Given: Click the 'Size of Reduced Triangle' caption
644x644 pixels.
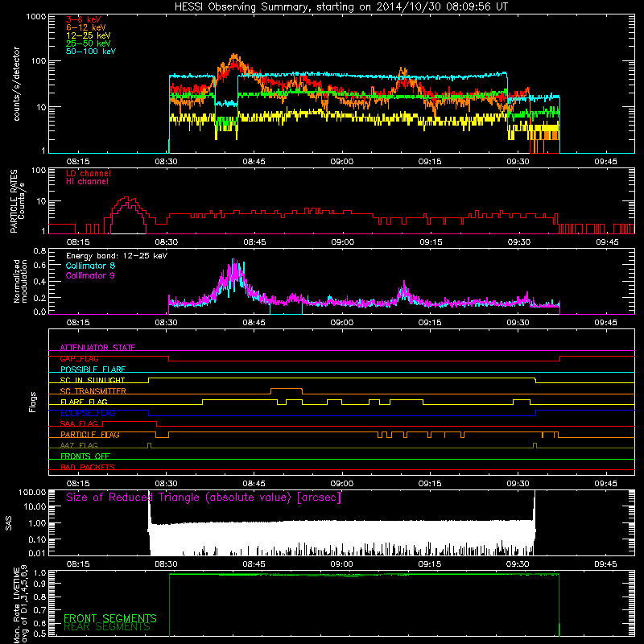Looking at the screenshot, I should click(x=204, y=497).
